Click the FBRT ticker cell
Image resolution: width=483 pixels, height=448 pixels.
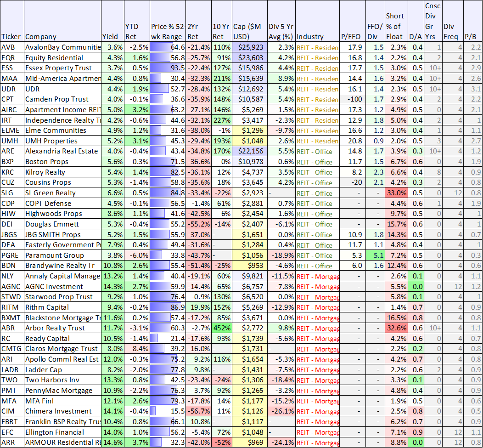[x=12, y=421]
